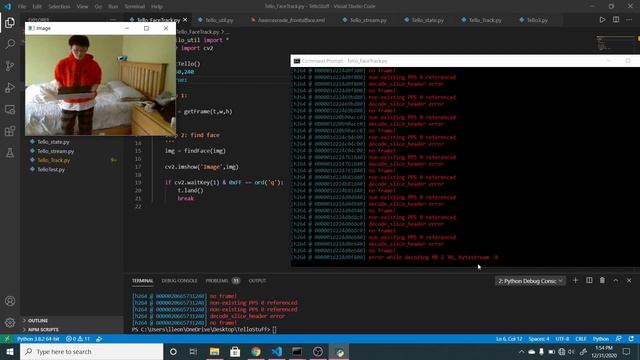Open the Edit menu
Viewport: 640px width, 360px height.
pyautogui.click(x=37, y=7)
